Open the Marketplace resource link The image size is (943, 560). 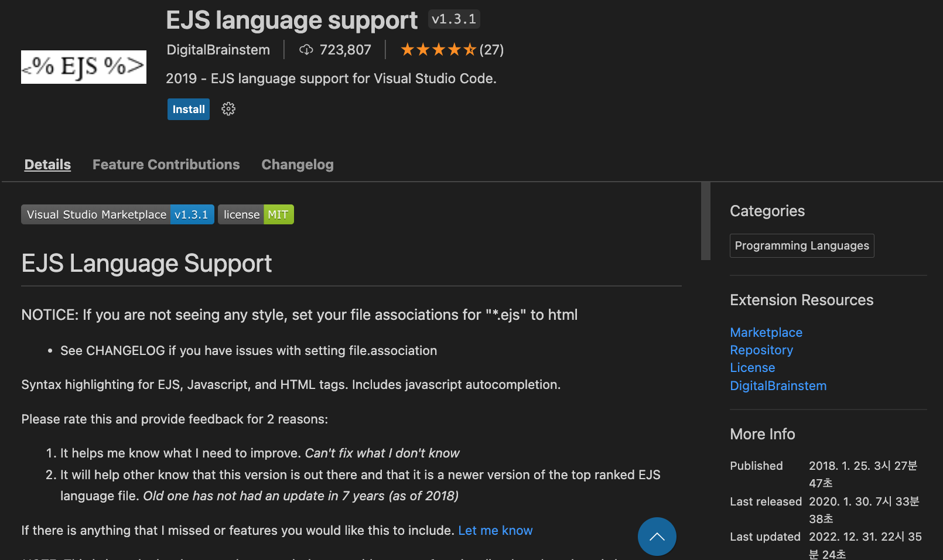click(766, 332)
